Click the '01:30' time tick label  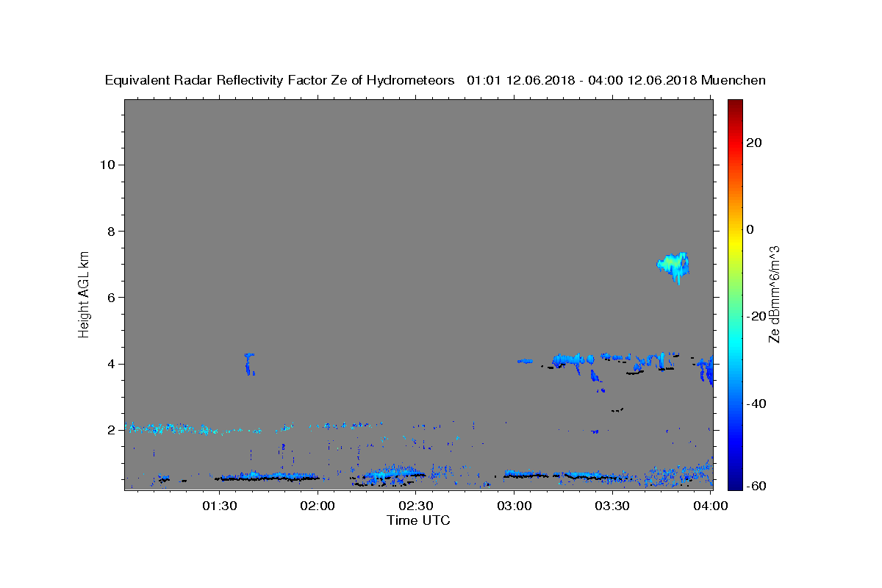pyautogui.click(x=220, y=506)
